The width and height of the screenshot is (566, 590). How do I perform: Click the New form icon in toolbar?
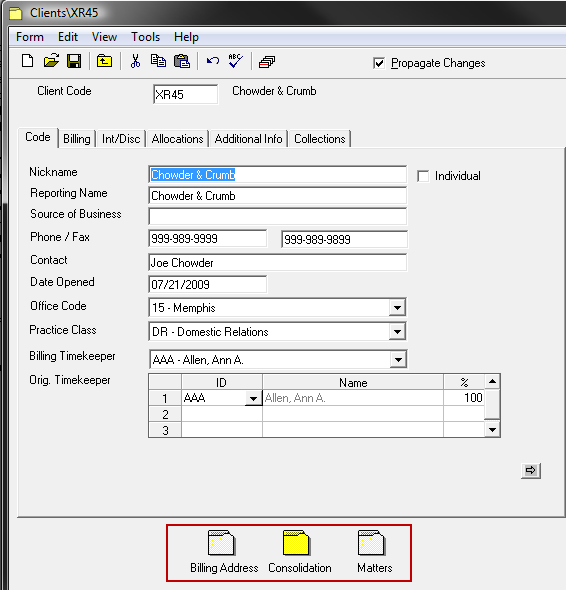pyautogui.click(x=27, y=61)
